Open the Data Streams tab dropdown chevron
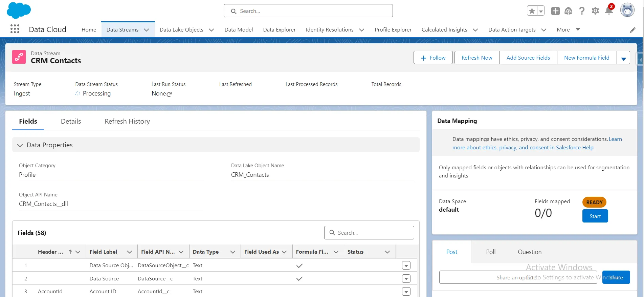 [x=147, y=30]
